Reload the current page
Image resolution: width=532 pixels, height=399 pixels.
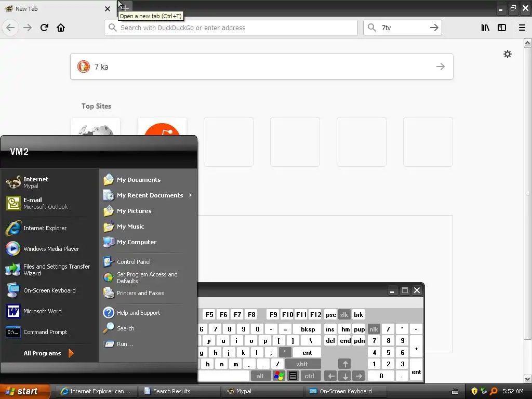point(44,28)
